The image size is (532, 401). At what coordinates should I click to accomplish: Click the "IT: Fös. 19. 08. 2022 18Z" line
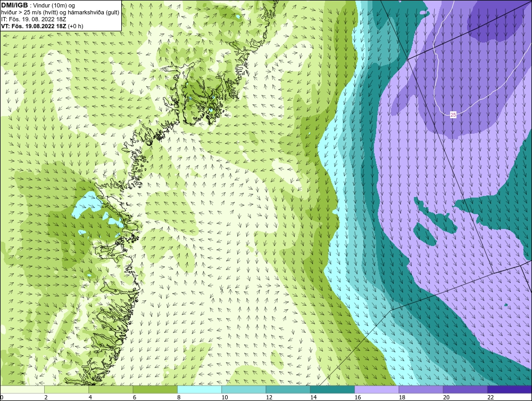tap(34, 19)
